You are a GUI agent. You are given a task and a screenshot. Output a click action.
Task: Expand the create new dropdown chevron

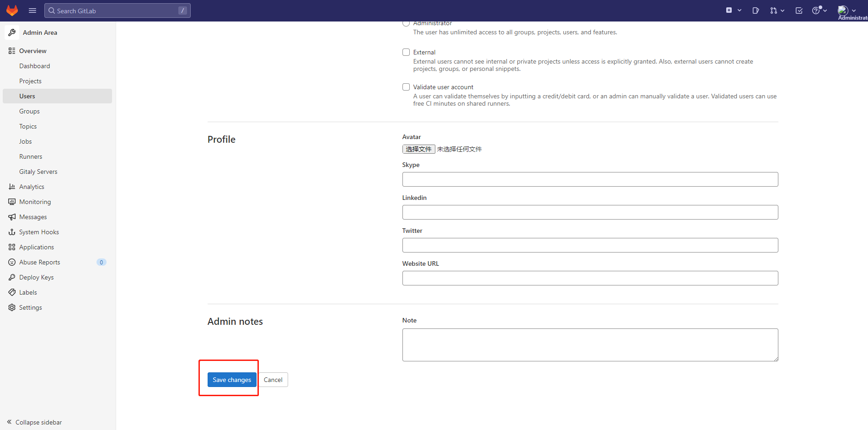point(739,10)
